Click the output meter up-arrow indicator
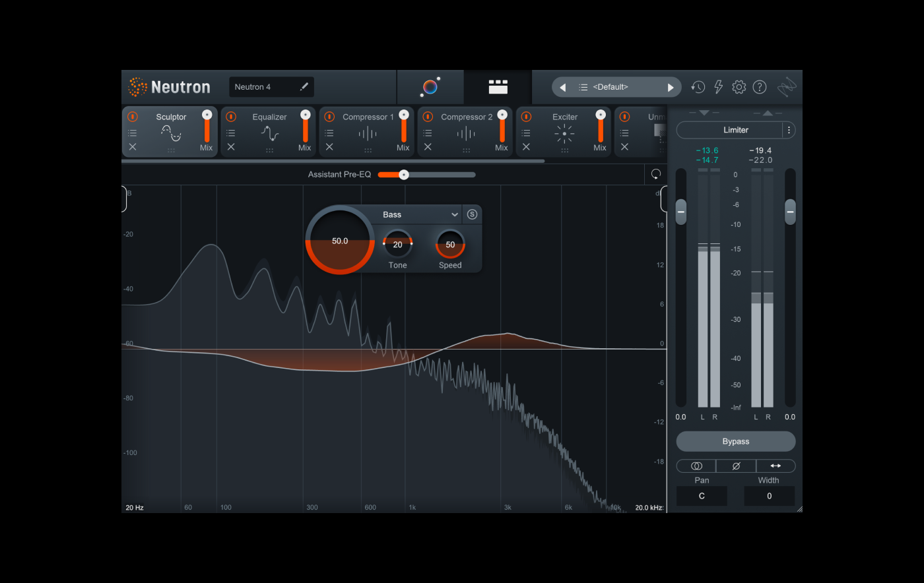924x583 pixels. pyautogui.click(x=767, y=113)
